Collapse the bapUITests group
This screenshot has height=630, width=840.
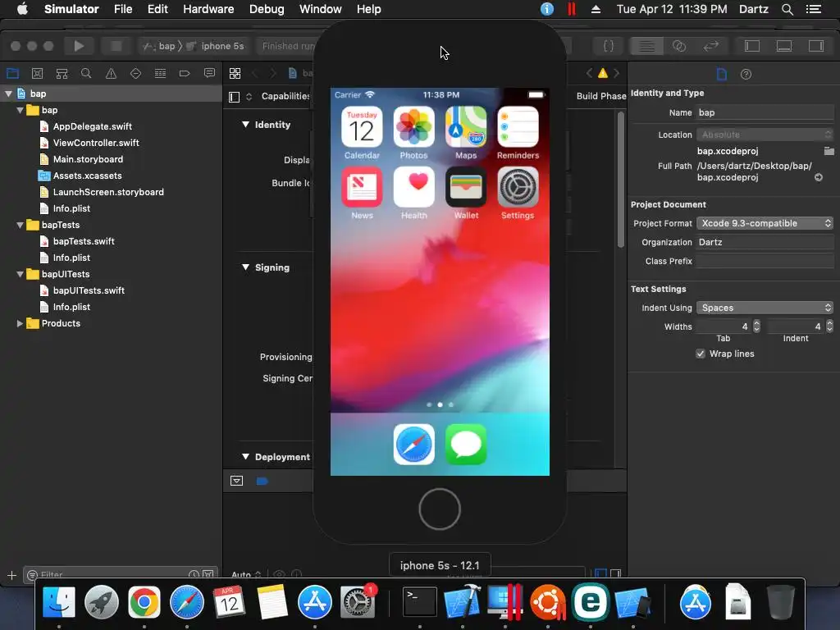20,274
